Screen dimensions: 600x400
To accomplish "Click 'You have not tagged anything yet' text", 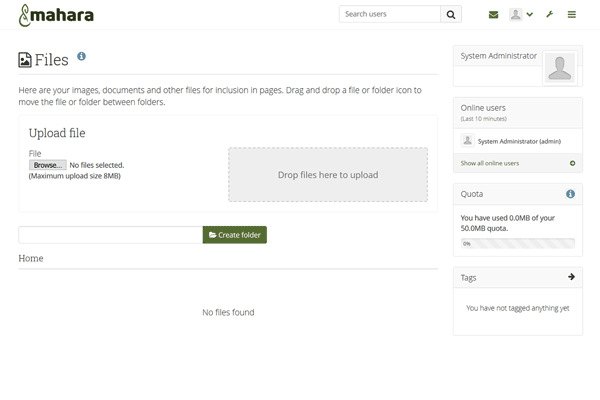I will [x=518, y=308].
